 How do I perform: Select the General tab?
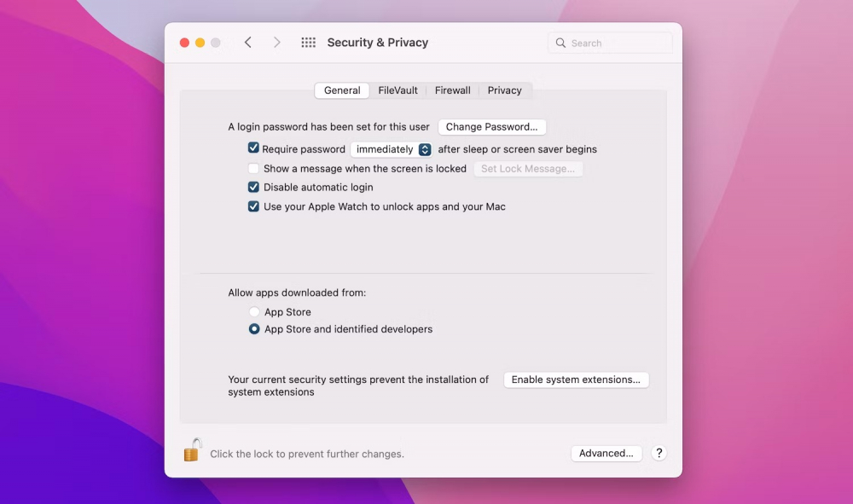click(x=342, y=90)
